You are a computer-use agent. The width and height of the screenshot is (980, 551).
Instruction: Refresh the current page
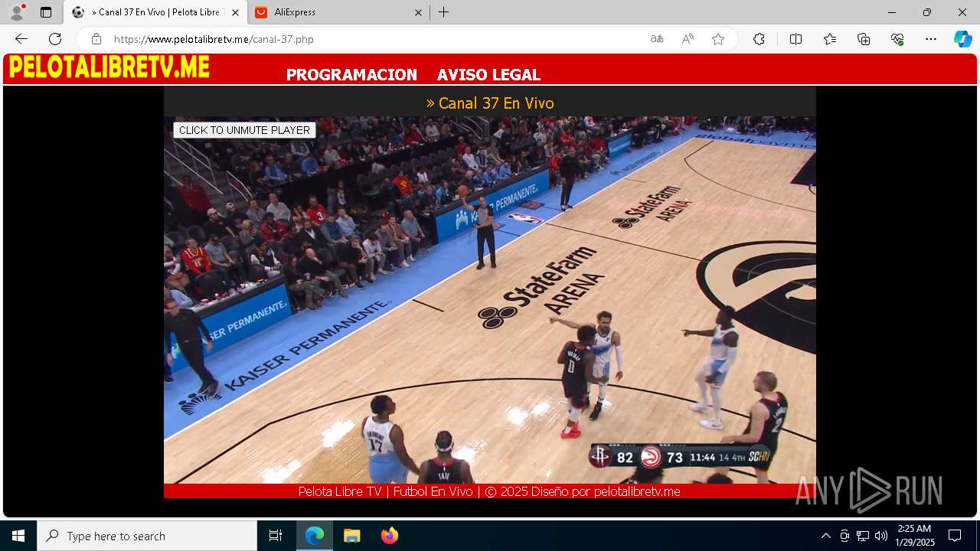tap(55, 39)
